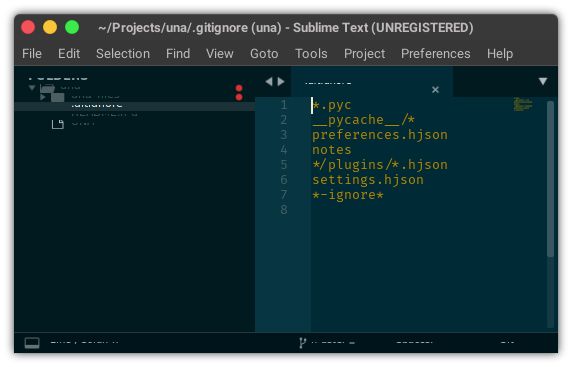572x367 pixels.
Task: Go to the previous tab with the left arrow
Action: (x=269, y=81)
